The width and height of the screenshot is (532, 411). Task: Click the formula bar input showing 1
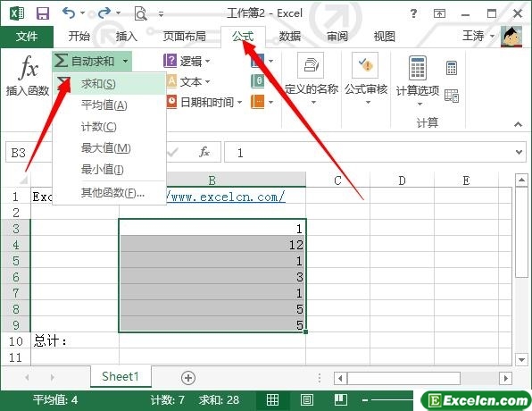point(370,152)
